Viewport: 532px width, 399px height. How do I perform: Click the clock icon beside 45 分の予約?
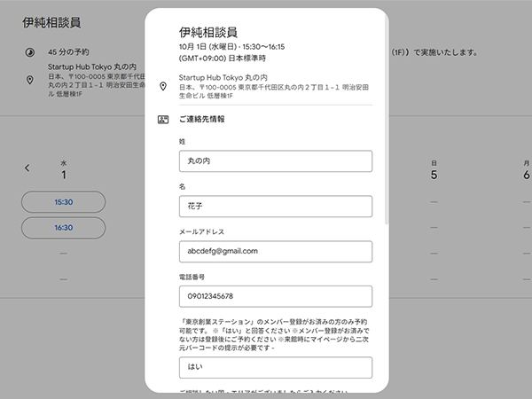[x=29, y=52]
